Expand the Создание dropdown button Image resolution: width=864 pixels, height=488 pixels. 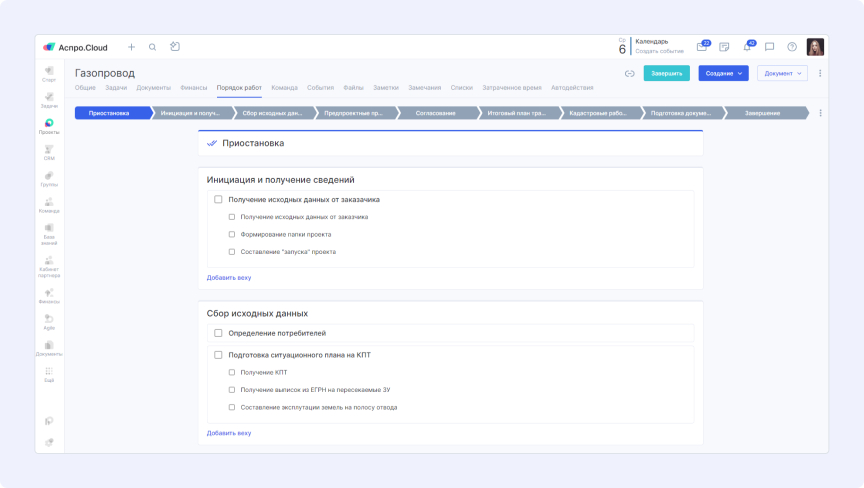coord(723,73)
